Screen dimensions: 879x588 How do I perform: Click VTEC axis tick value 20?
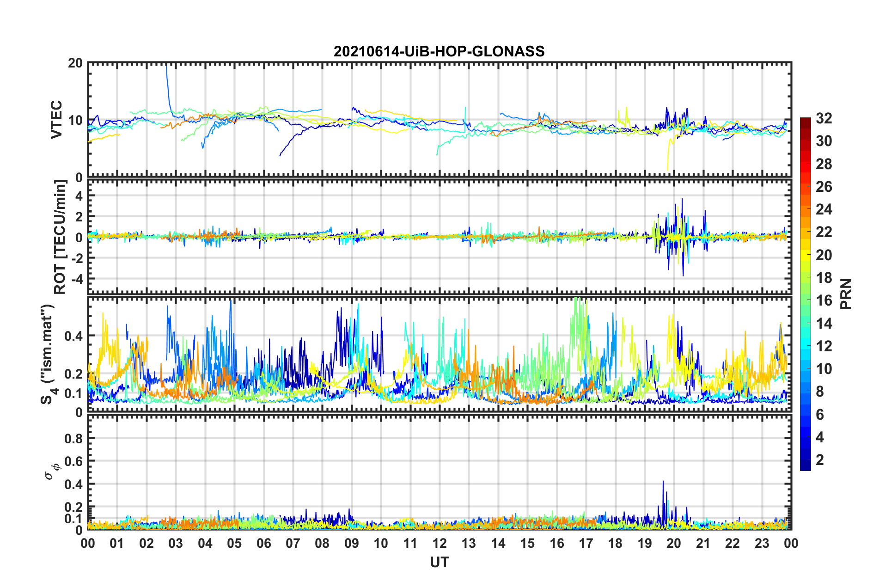(x=75, y=63)
